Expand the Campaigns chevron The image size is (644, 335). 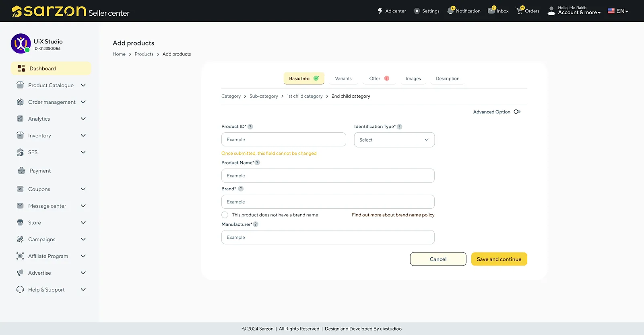[x=83, y=239]
